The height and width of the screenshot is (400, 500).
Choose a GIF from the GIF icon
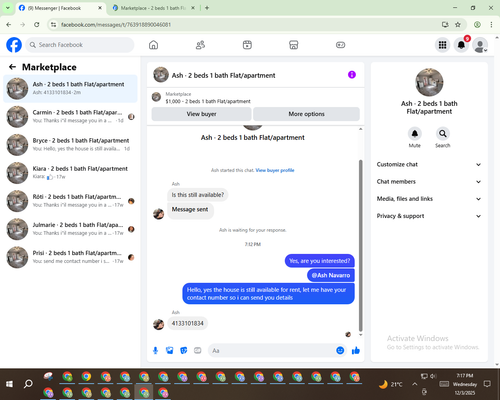198,350
